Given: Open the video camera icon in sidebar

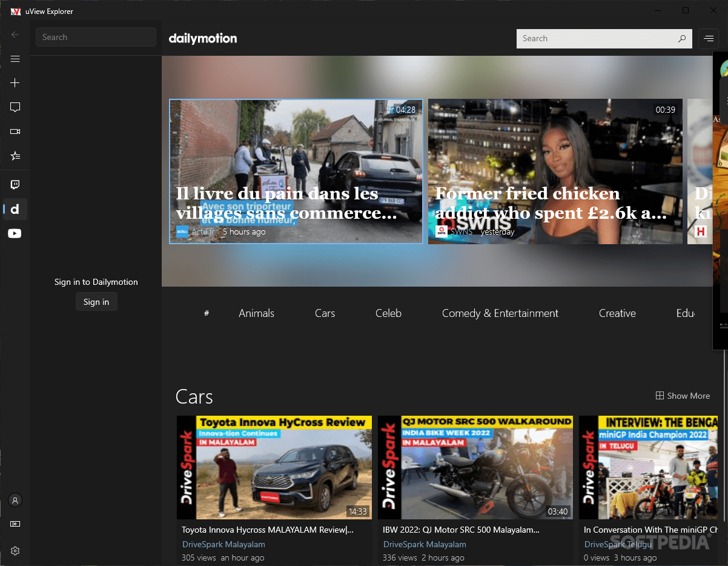Looking at the screenshot, I should (15, 132).
